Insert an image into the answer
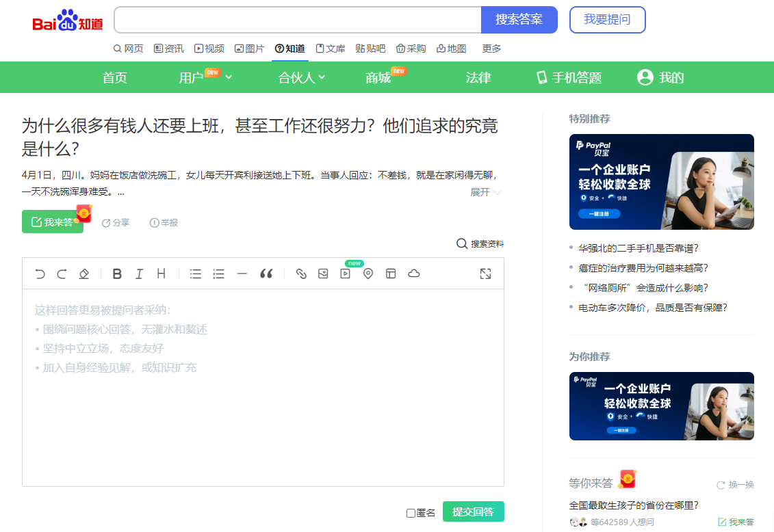This screenshot has height=532, width=774. coord(323,274)
